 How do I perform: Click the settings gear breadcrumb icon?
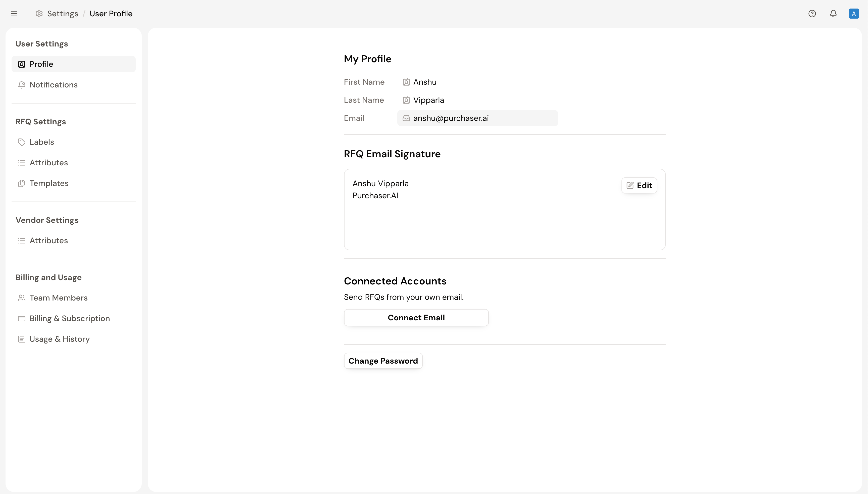click(x=39, y=14)
